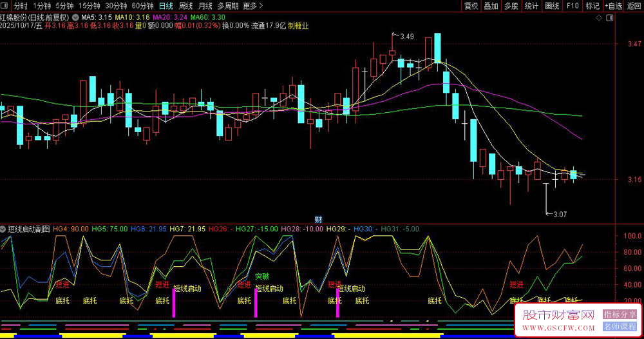The height and width of the screenshot is (339, 644).
Task: Select the 60分钟 period tab
Action: [142, 6]
